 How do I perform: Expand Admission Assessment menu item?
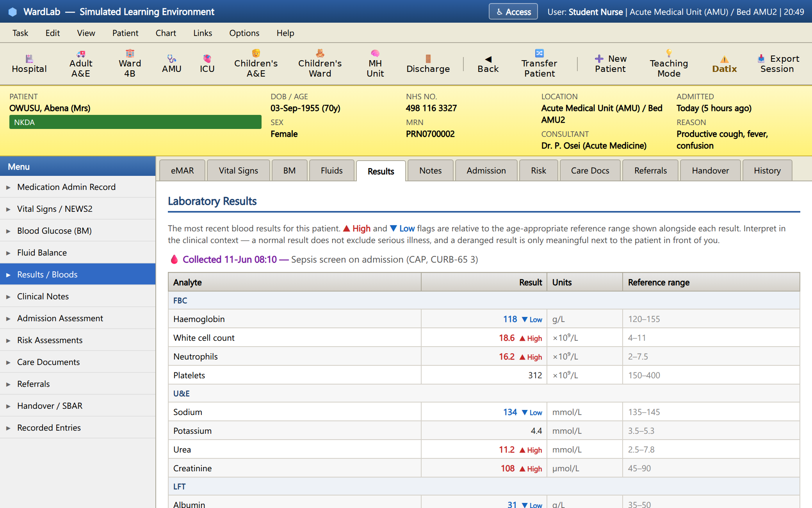tap(78, 318)
